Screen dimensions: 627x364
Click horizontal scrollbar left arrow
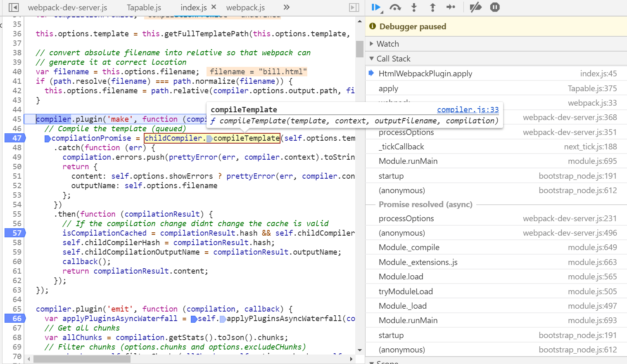[28, 359]
